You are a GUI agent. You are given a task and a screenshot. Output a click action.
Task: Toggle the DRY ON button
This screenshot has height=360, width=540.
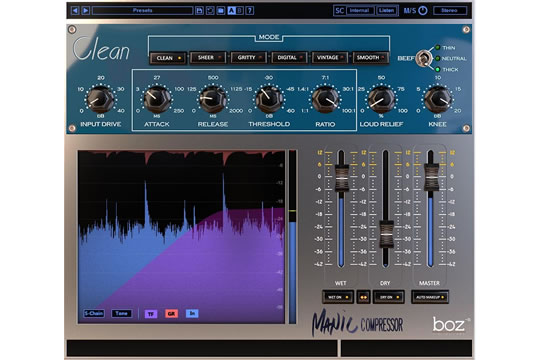388,297
